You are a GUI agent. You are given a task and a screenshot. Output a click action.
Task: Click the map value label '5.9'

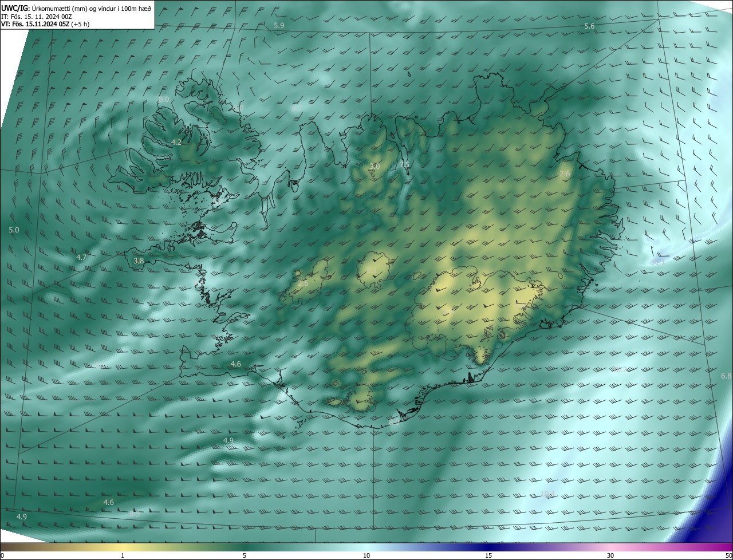pyautogui.click(x=279, y=26)
